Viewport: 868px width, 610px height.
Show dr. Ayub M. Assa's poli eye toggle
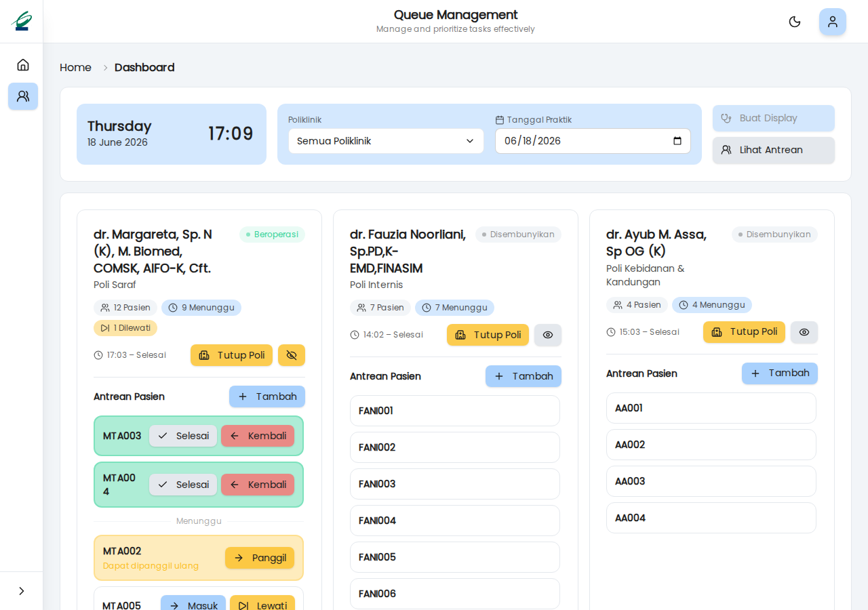tap(804, 332)
